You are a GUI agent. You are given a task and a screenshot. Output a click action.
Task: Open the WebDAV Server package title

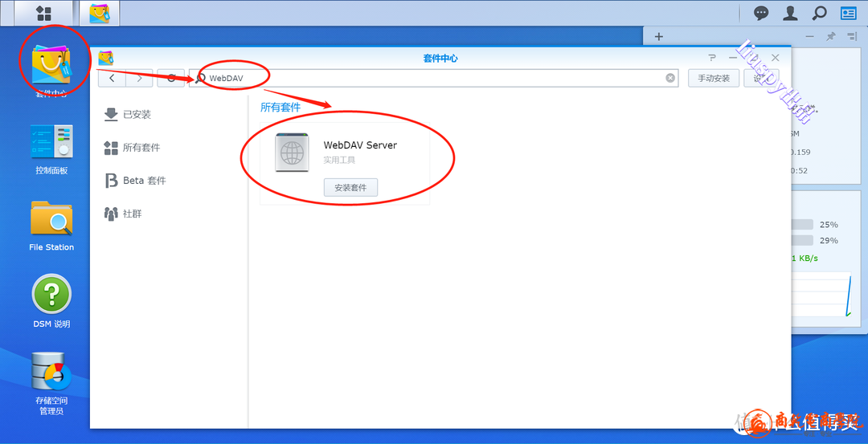tap(360, 145)
